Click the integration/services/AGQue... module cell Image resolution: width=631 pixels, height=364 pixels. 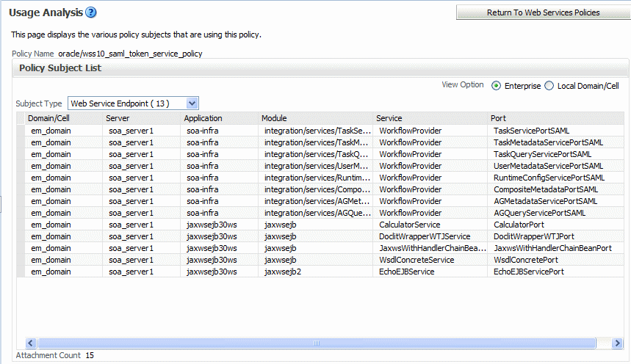coord(317,213)
